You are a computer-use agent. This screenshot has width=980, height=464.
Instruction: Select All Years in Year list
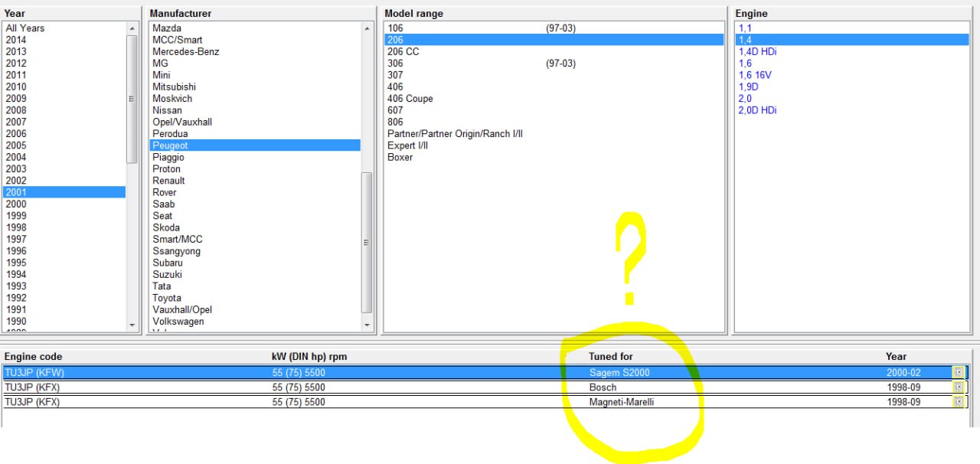click(25, 28)
